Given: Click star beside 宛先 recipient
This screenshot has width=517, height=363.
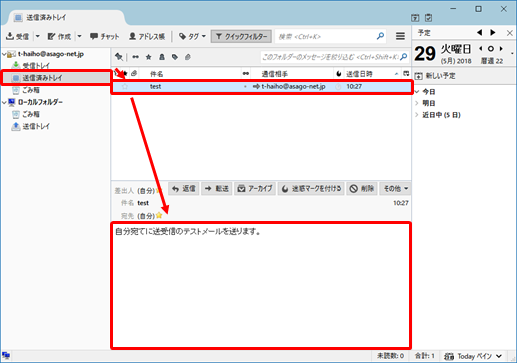Looking at the screenshot, I should click(159, 215).
